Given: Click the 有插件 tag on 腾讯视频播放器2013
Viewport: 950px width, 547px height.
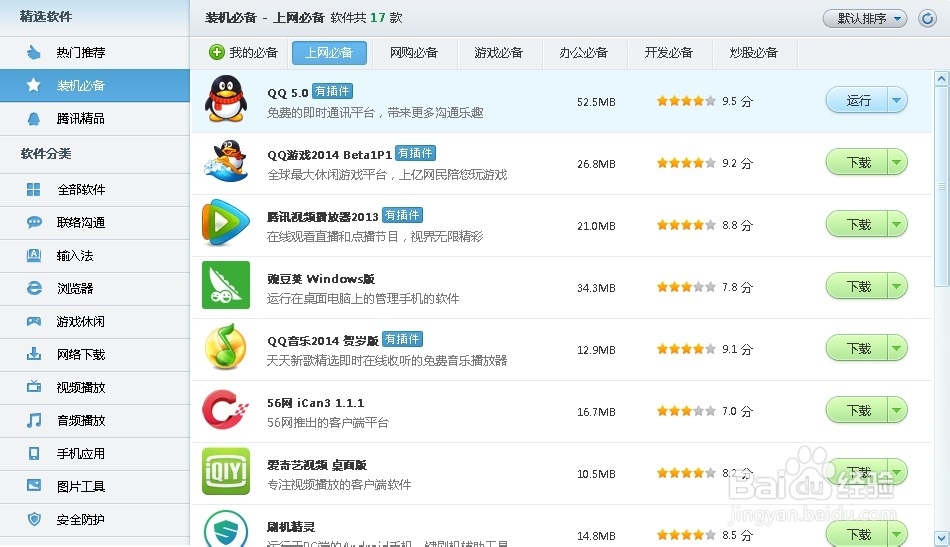Looking at the screenshot, I should [x=402, y=214].
